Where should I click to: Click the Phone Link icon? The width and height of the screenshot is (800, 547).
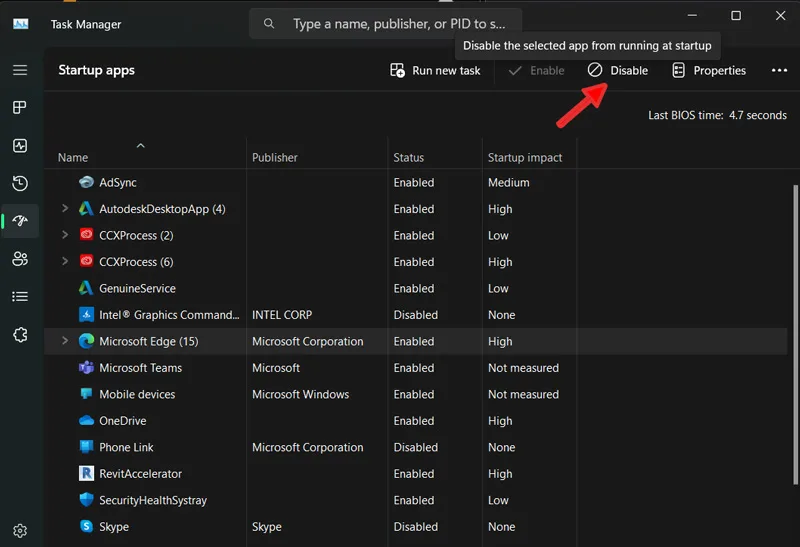pos(86,447)
